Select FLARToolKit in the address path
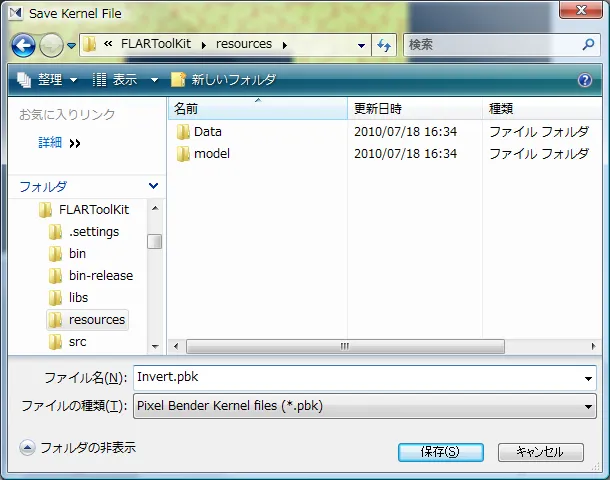Screen dimensions: 610x480 [156, 44]
